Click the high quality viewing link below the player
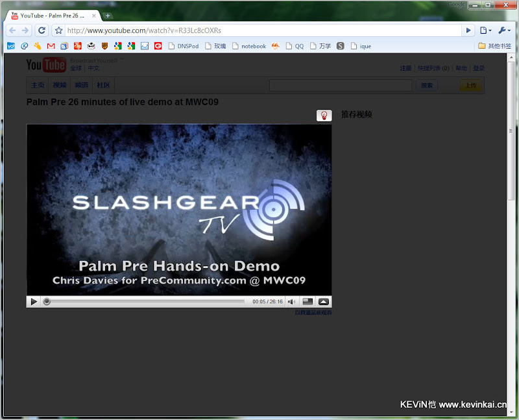This screenshot has width=519, height=420. pyautogui.click(x=313, y=312)
